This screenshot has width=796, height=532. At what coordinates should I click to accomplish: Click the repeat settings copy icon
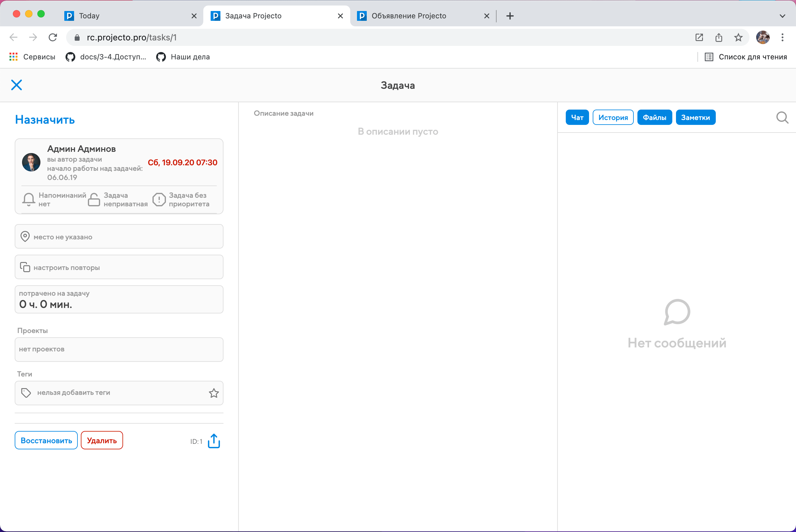(x=25, y=267)
